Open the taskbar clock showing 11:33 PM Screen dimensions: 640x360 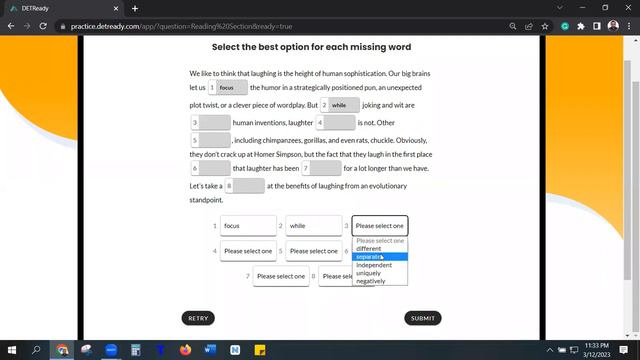click(596, 350)
